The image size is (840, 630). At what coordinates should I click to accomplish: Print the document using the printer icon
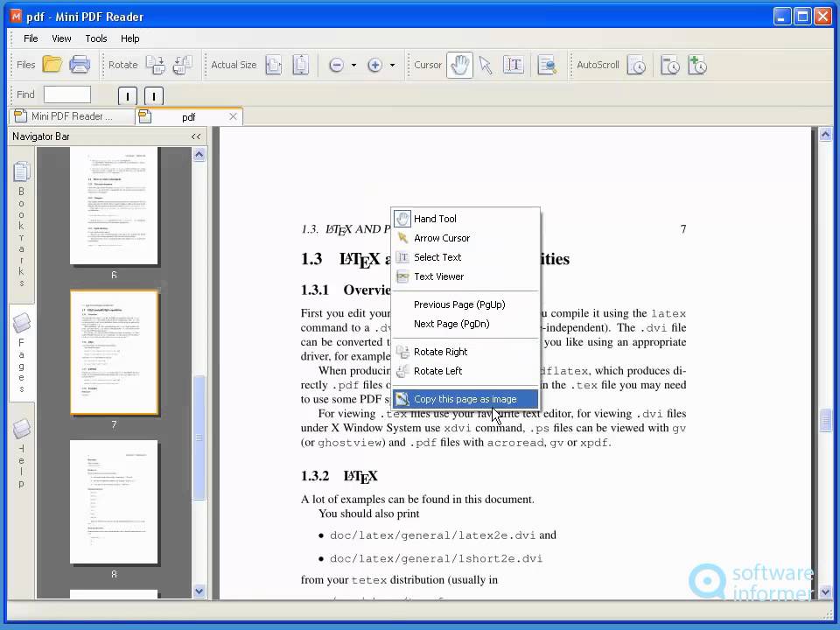[x=80, y=65]
